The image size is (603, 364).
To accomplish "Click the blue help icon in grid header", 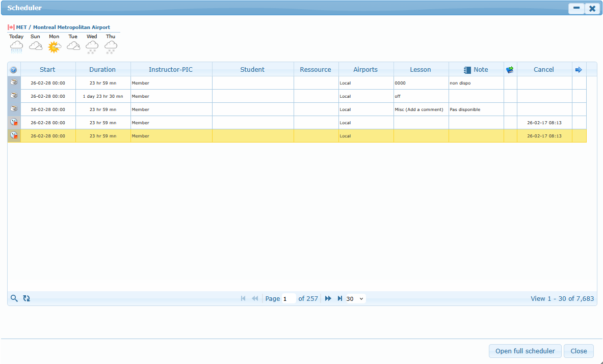I will tap(14, 70).
